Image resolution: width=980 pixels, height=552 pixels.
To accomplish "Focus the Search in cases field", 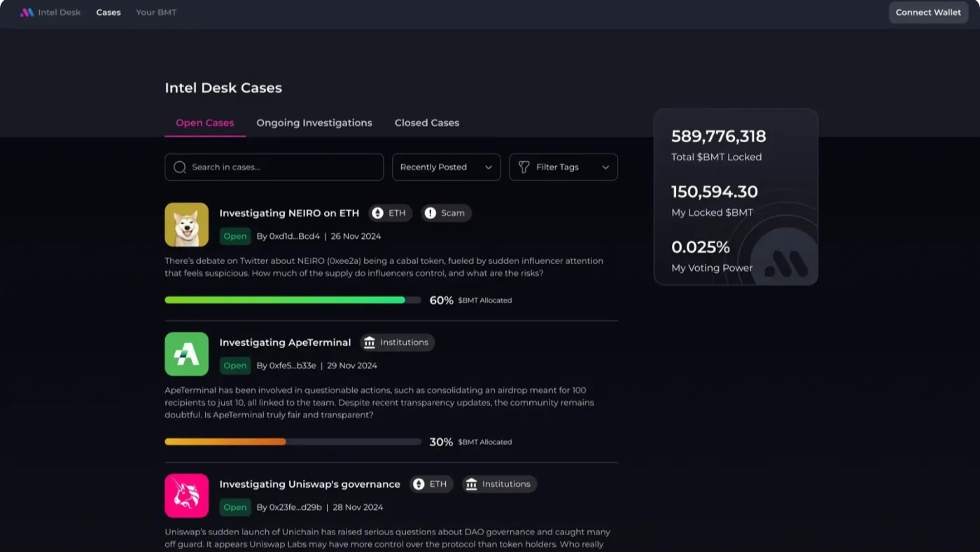I will click(274, 167).
